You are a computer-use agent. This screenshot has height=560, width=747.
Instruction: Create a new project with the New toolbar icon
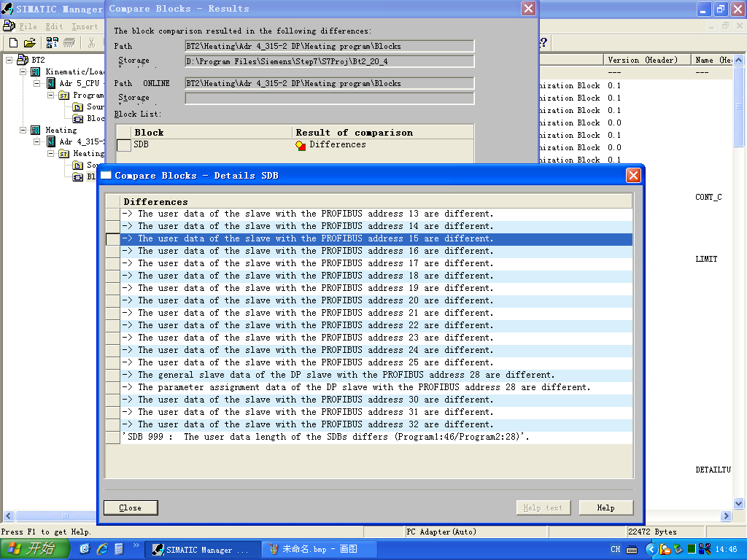coord(14,43)
